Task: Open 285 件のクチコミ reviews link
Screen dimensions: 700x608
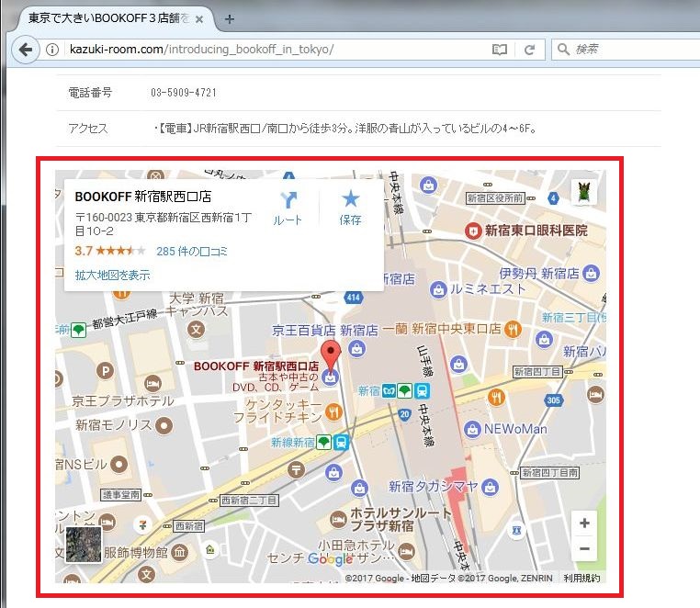Action: pos(191,252)
